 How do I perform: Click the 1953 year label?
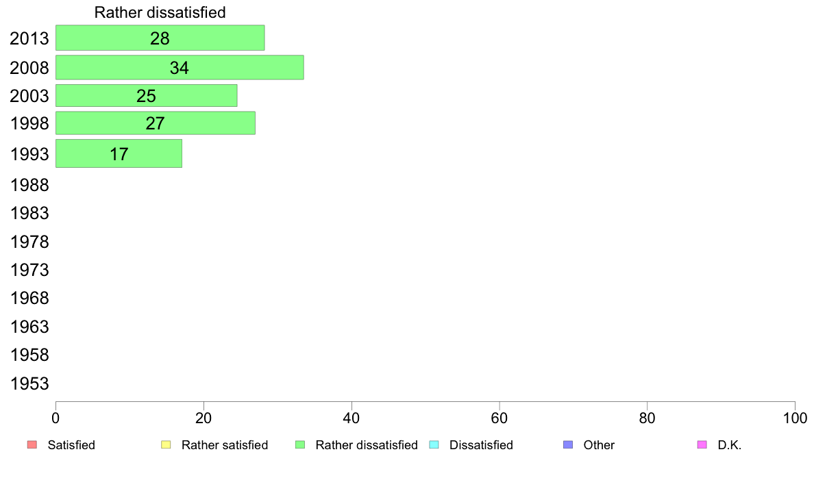(29, 383)
